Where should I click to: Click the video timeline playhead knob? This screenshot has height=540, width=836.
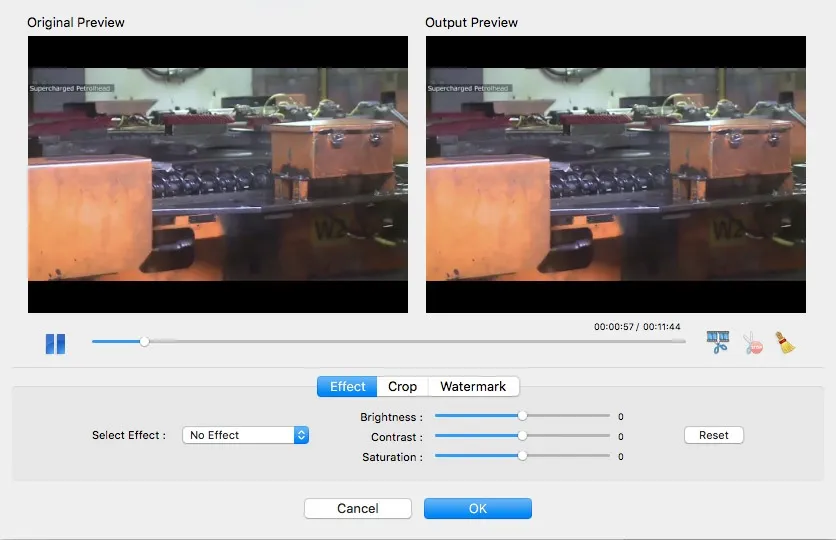point(145,341)
